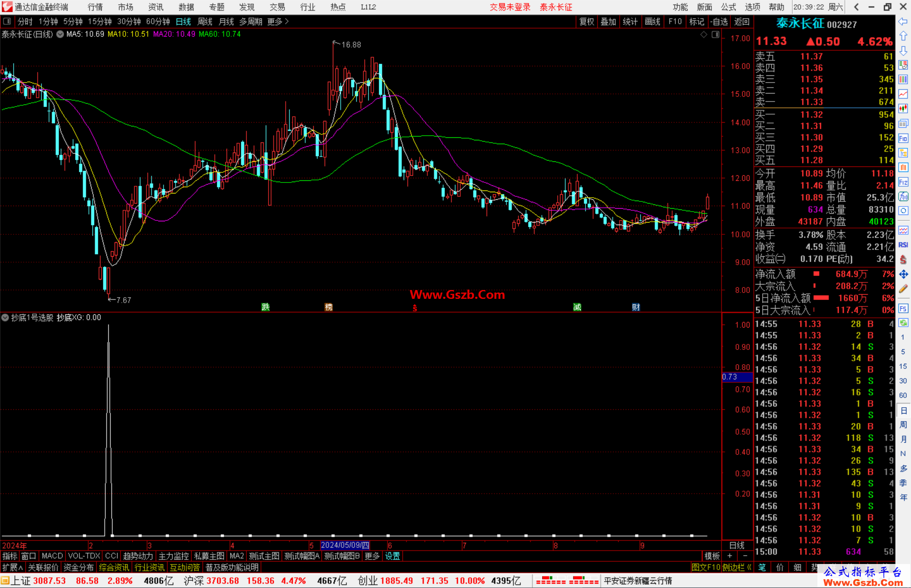Click the 通达信 red logo icon
This screenshot has width=911, height=588.
[x=7, y=7]
